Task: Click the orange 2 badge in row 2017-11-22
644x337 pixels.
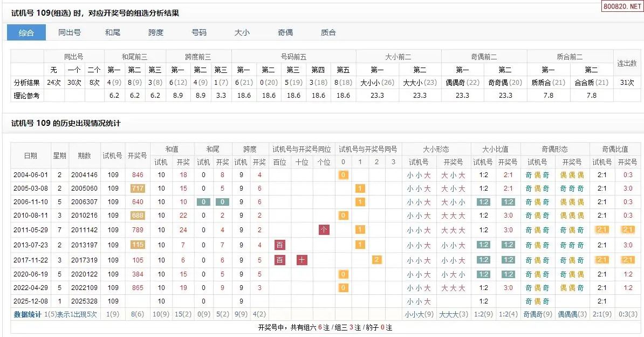Action: pyautogui.click(x=376, y=260)
